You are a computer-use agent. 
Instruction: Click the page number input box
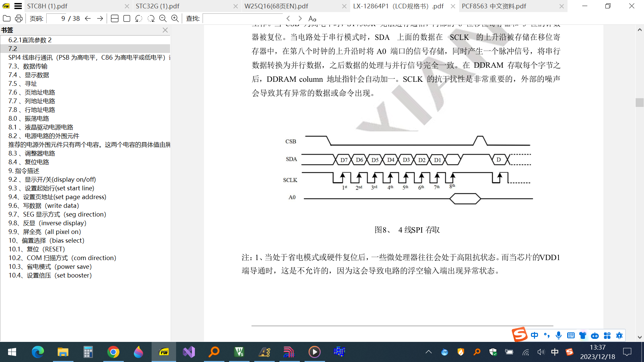click(56, 18)
